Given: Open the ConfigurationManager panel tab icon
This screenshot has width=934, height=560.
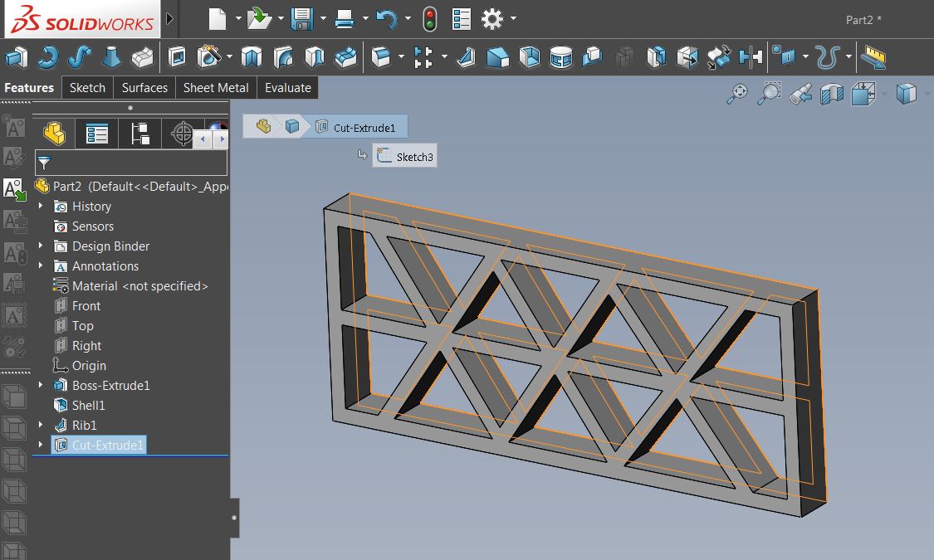Looking at the screenshot, I should click(x=140, y=134).
